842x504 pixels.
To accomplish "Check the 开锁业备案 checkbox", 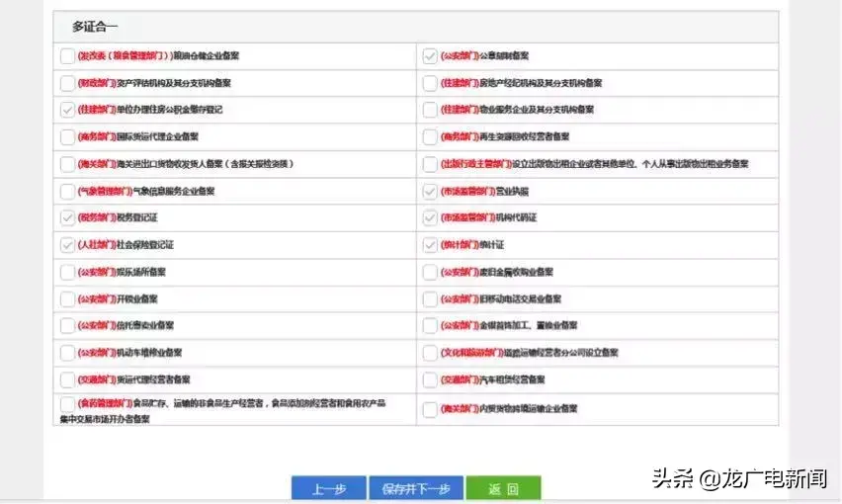I will click(67, 298).
